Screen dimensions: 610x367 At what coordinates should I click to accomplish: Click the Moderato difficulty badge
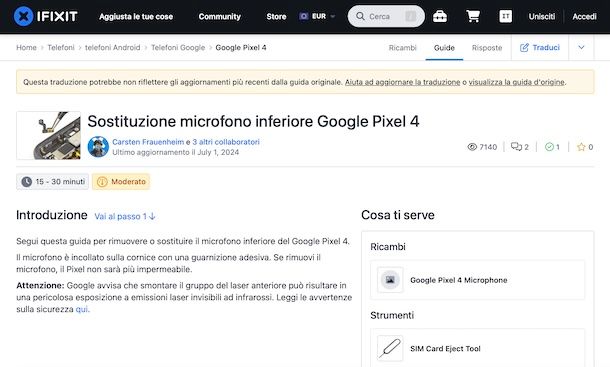pos(121,182)
